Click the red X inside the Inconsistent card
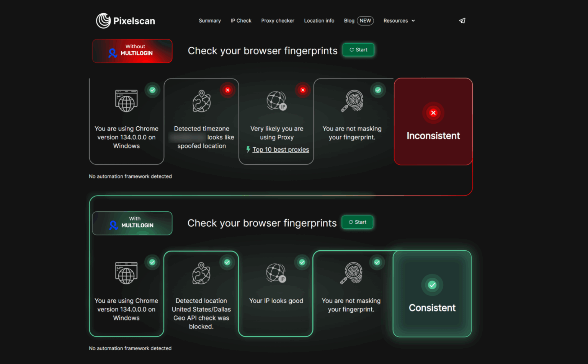The height and width of the screenshot is (364, 588). pos(433,113)
